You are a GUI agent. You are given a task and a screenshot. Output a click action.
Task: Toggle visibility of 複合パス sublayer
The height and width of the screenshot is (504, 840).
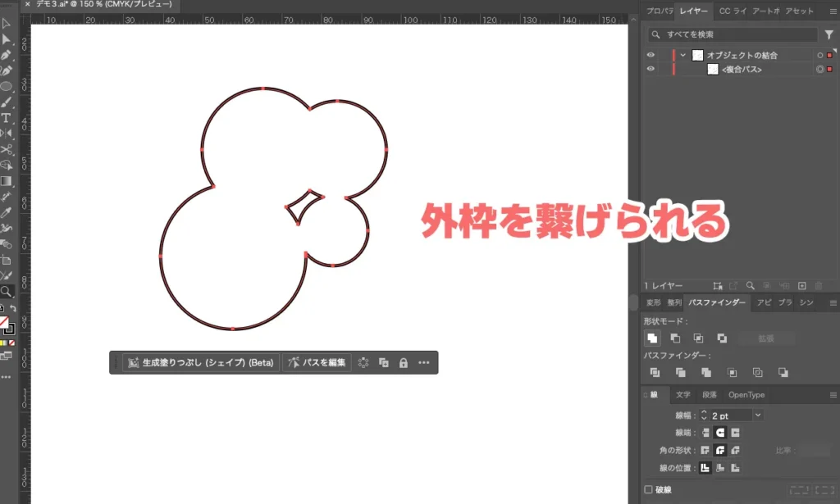click(651, 70)
